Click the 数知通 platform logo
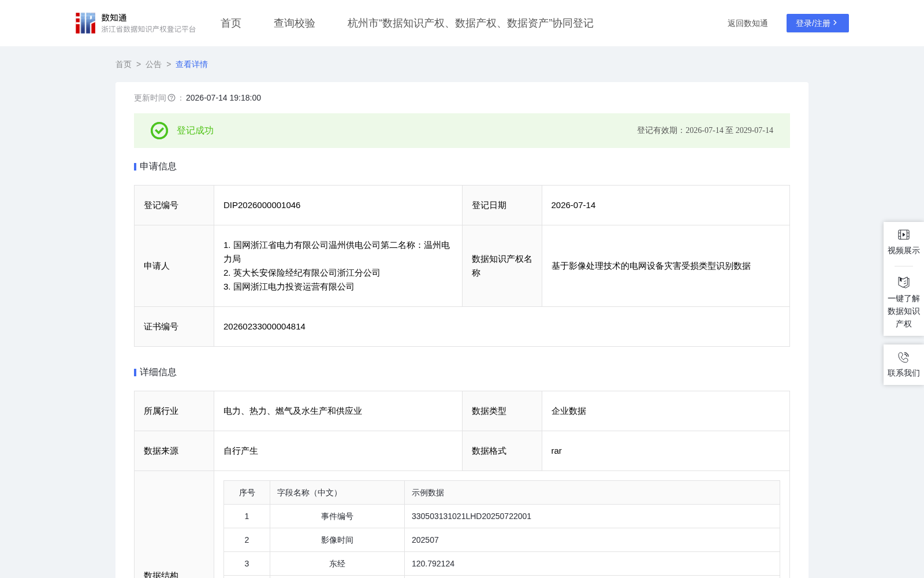924x578 pixels. point(136,23)
